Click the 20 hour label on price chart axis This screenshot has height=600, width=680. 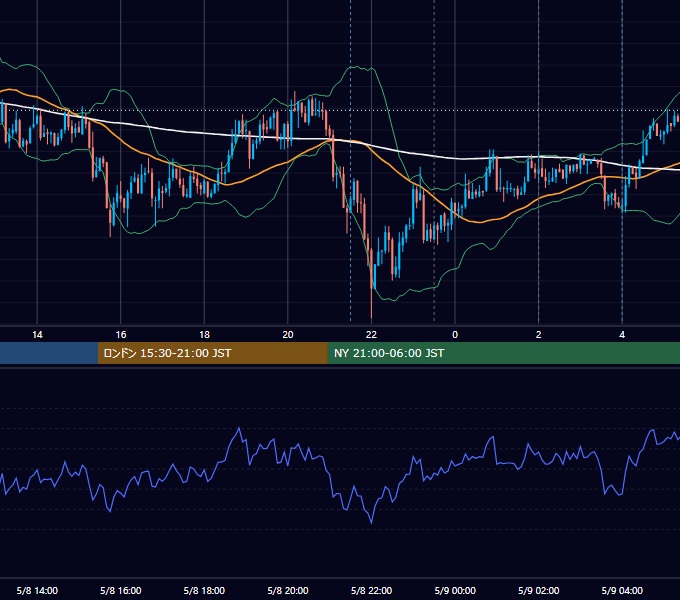pos(288,335)
